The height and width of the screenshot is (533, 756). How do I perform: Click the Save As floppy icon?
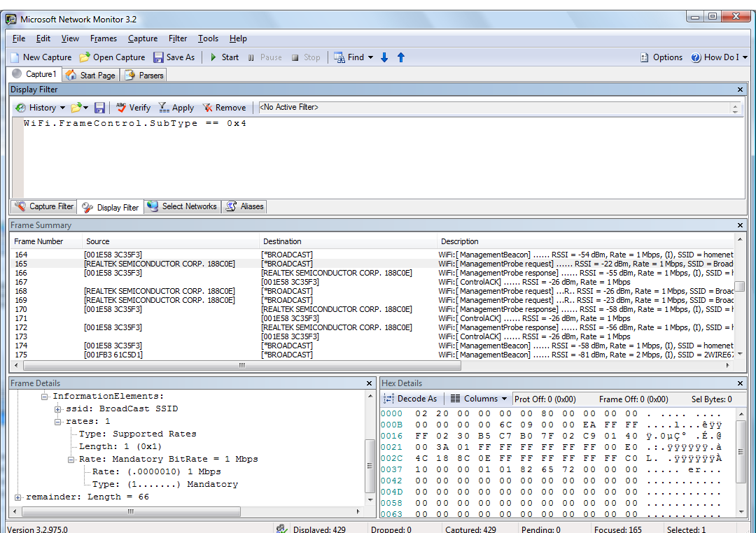pos(158,57)
